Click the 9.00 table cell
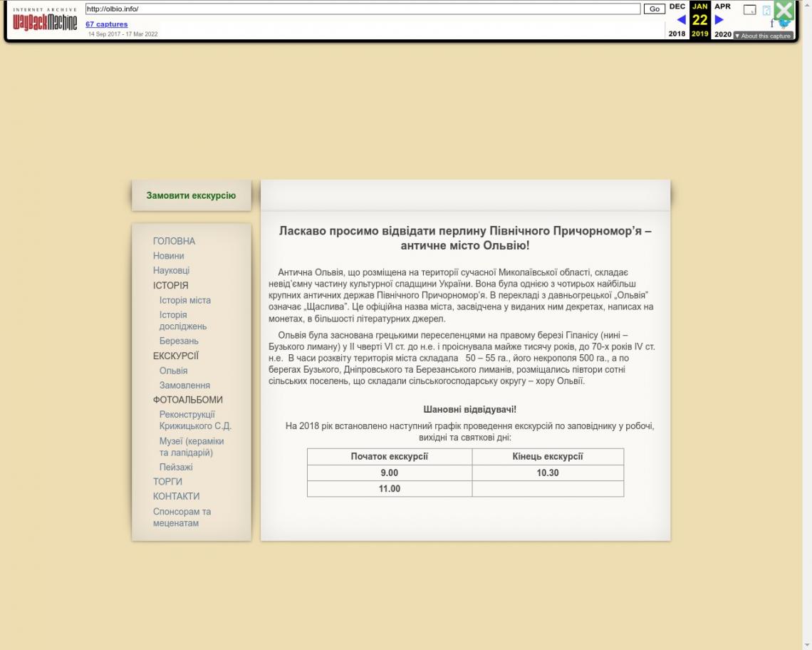 point(390,473)
